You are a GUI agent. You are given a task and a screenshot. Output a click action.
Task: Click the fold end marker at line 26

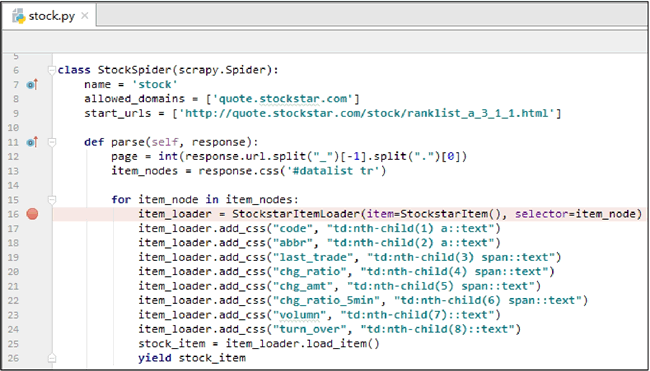[x=51, y=358]
